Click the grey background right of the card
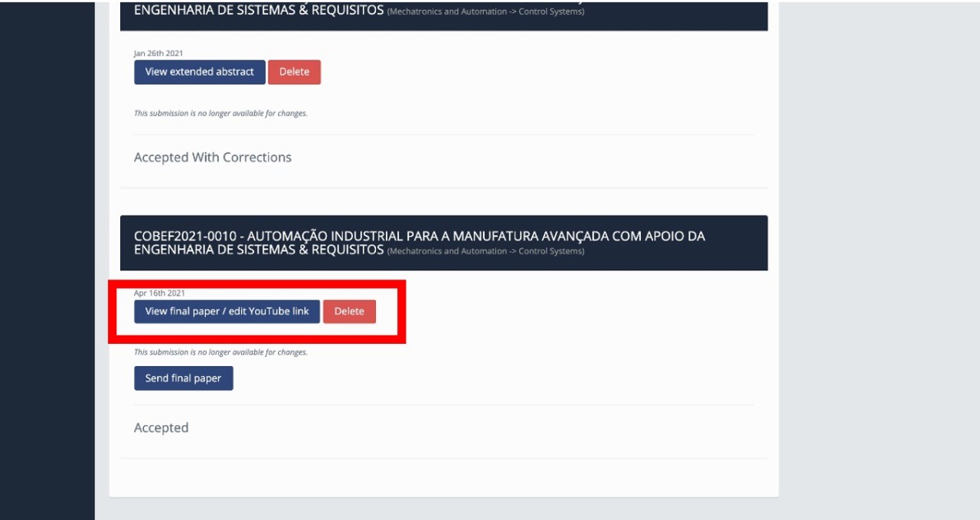980x520 pixels. (880, 260)
